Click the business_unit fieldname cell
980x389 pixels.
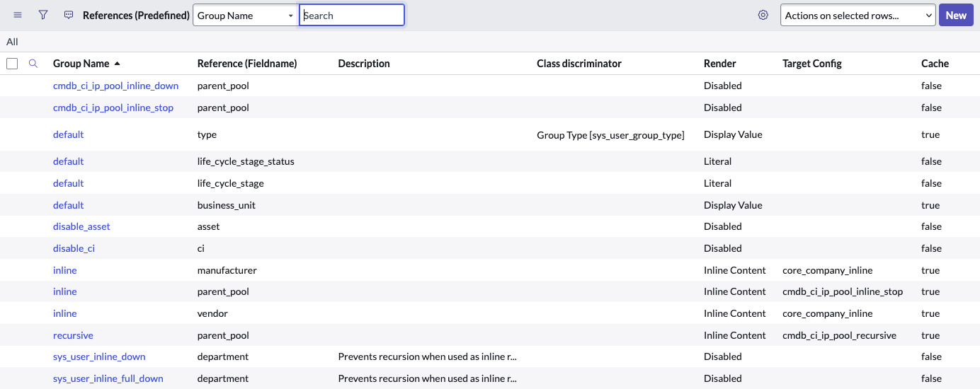pyautogui.click(x=227, y=205)
